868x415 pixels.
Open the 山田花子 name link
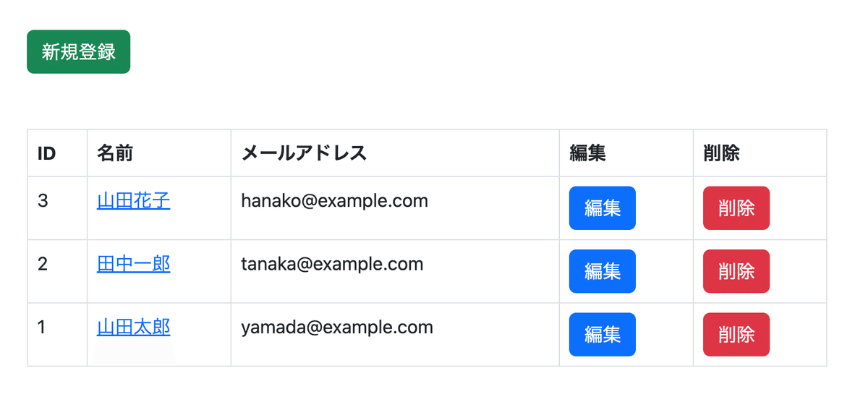134,200
